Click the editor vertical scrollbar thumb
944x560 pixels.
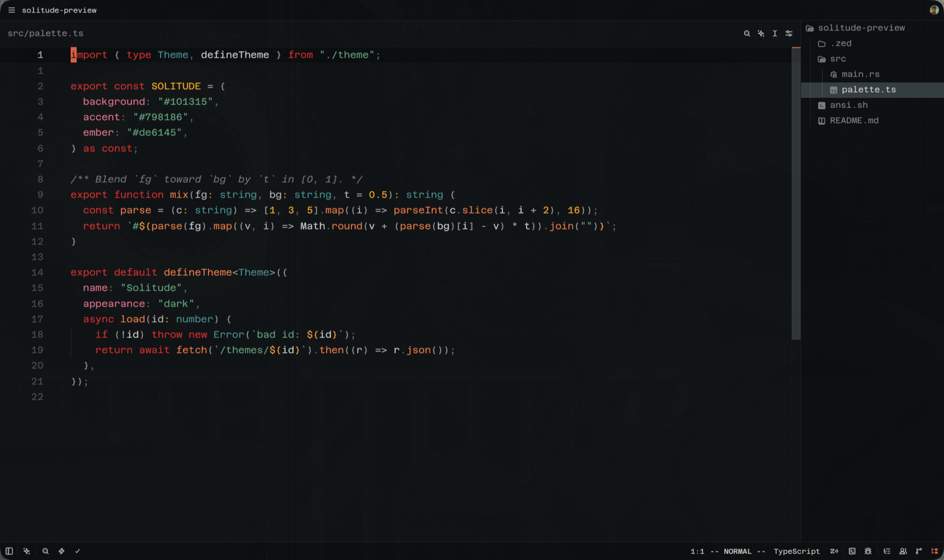click(x=796, y=194)
